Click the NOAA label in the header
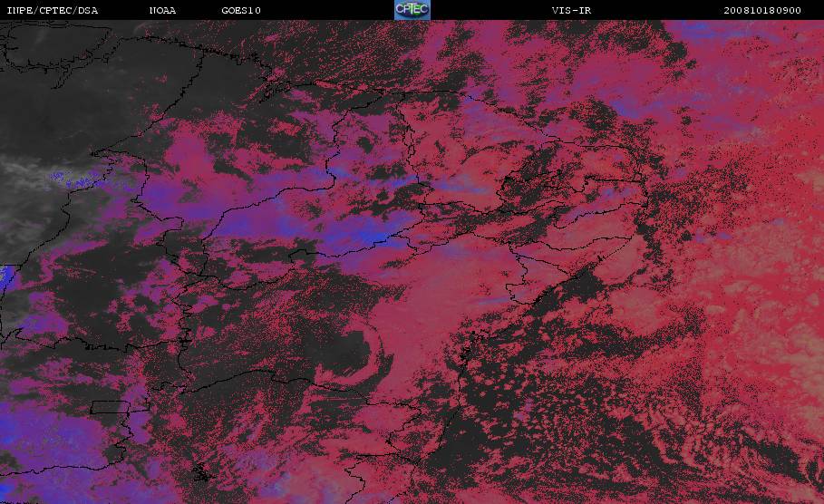Screen dimensions: 824x504 [162, 11]
